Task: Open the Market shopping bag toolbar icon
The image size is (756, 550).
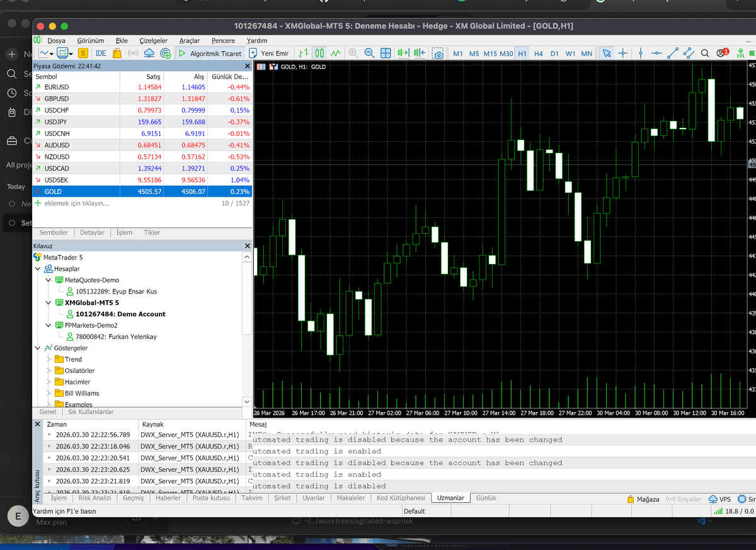Action: [x=117, y=54]
